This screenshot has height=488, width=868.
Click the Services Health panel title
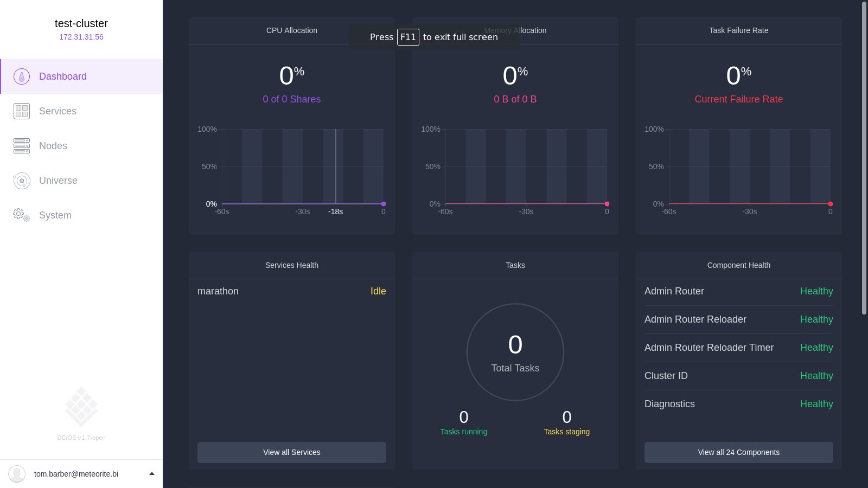(x=292, y=265)
